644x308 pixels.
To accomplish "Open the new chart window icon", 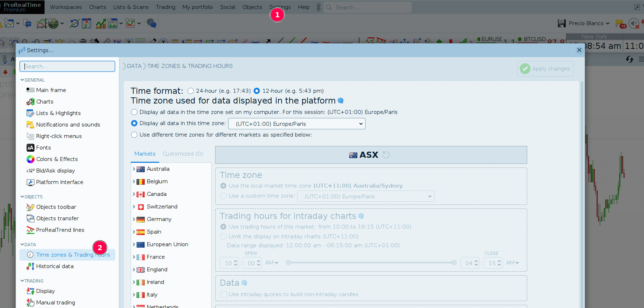I will pyautogui.click(x=9, y=23).
